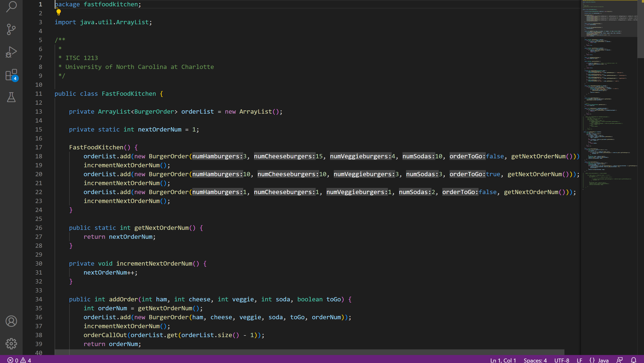Open the Accounts menu icon
Screen dimensions: 644x363
point(11,321)
